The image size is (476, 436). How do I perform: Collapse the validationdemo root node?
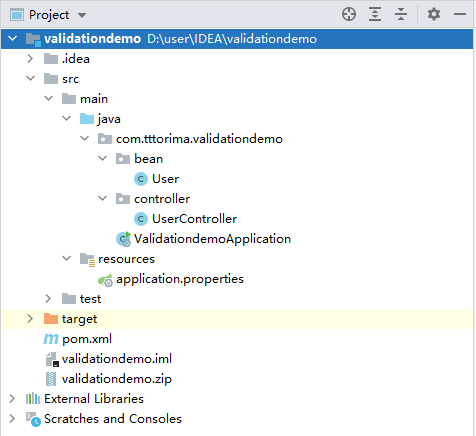(x=13, y=39)
